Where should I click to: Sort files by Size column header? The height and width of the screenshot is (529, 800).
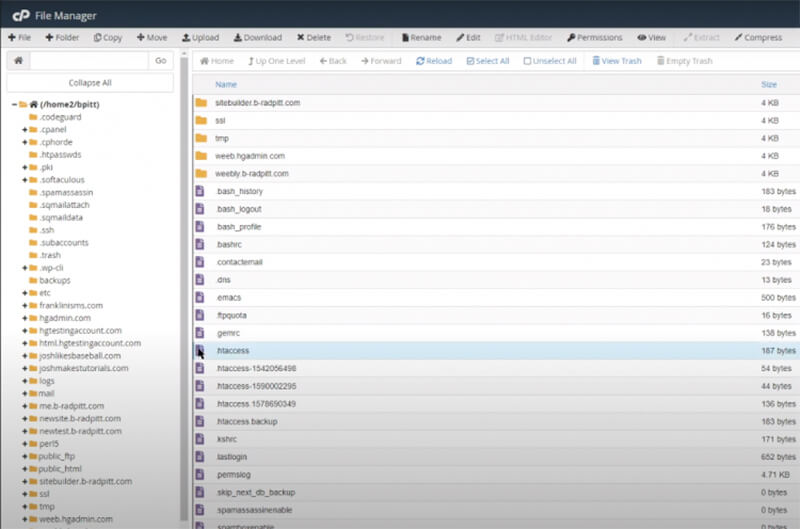768,85
